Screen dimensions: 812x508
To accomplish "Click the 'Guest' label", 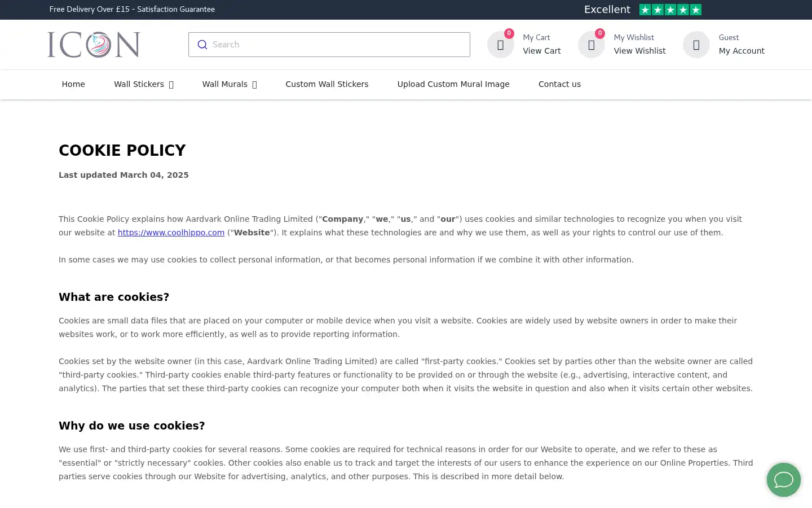I will tap(729, 37).
